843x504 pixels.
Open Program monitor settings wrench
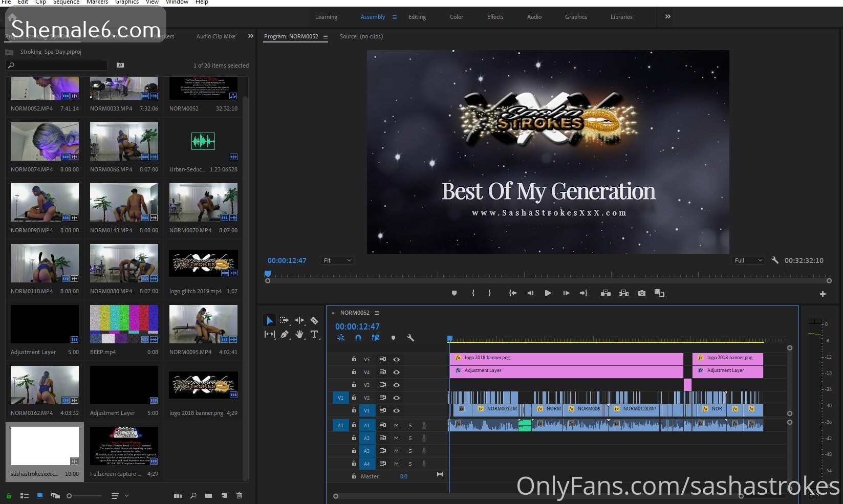coord(775,260)
